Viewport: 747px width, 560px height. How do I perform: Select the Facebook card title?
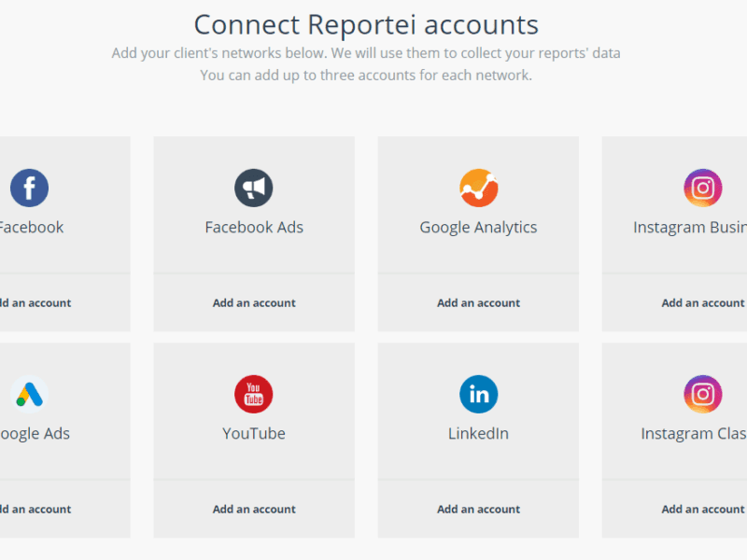[x=32, y=227]
